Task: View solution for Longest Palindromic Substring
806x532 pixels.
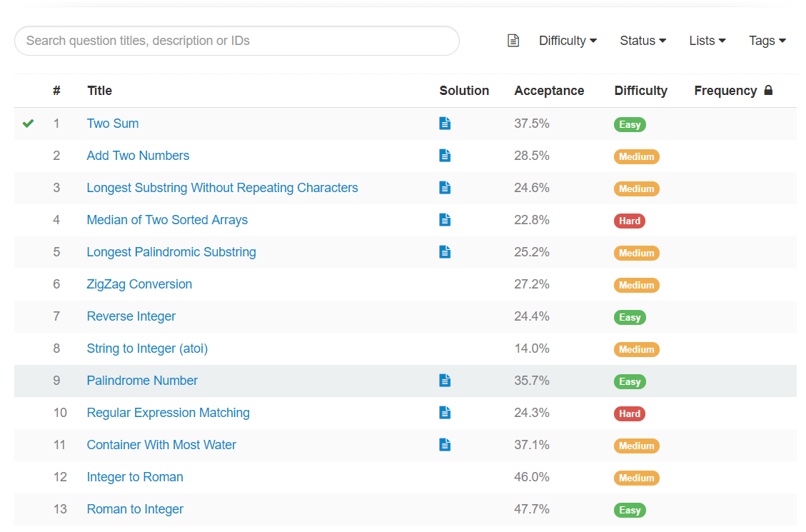Action: [x=445, y=252]
